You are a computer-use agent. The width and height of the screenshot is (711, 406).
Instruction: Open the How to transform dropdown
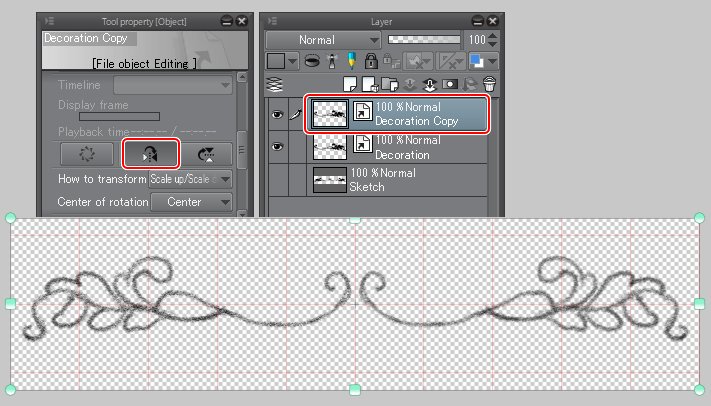[190, 179]
